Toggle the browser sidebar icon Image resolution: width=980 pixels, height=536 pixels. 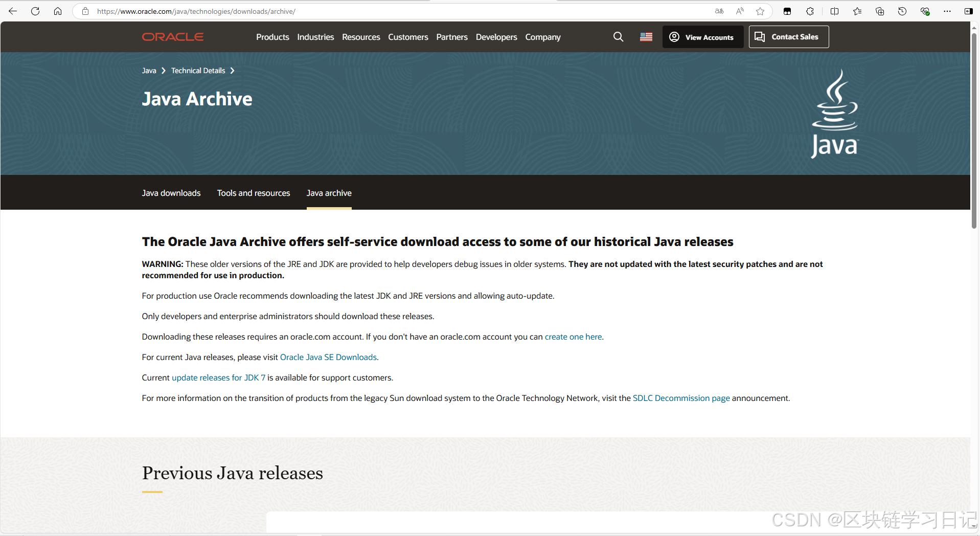(968, 11)
